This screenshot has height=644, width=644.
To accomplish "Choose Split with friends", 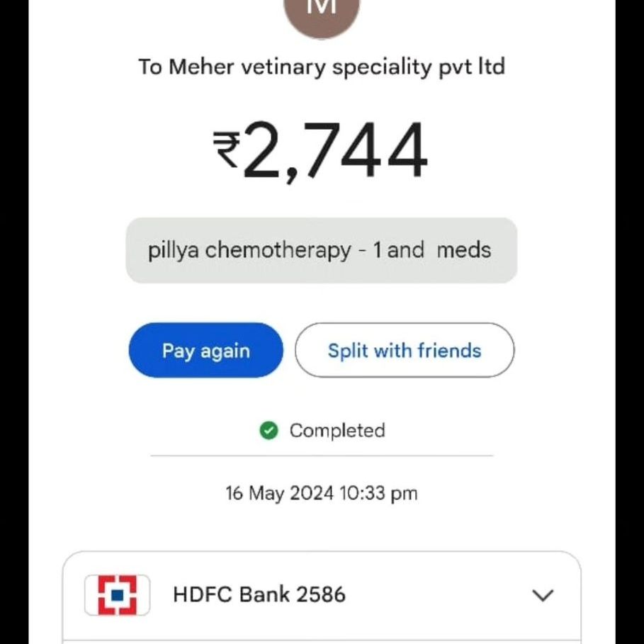I will 404,351.
